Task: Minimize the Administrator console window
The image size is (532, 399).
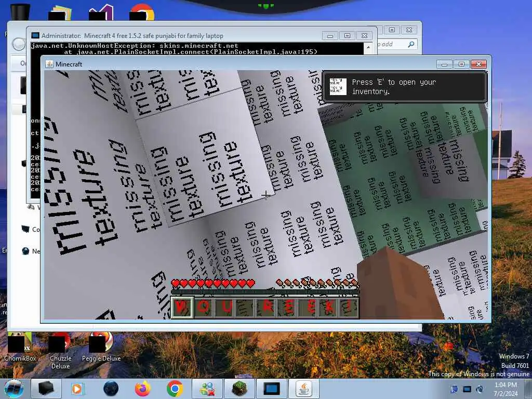Action: tap(330, 36)
